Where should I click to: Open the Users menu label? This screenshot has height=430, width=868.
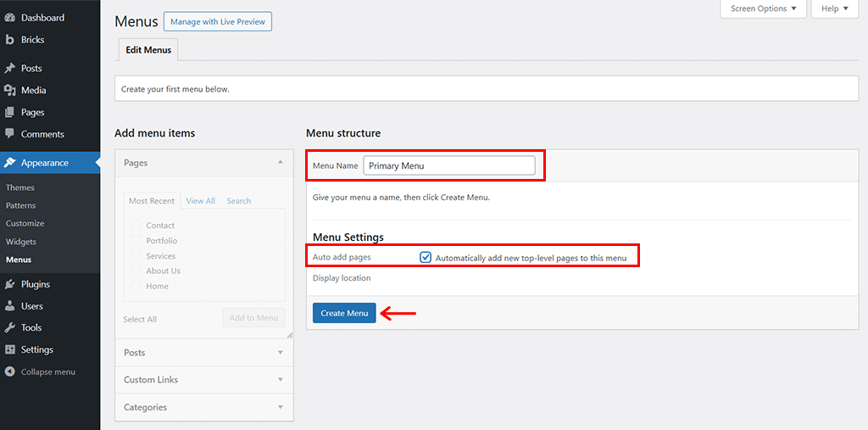point(31,306)
